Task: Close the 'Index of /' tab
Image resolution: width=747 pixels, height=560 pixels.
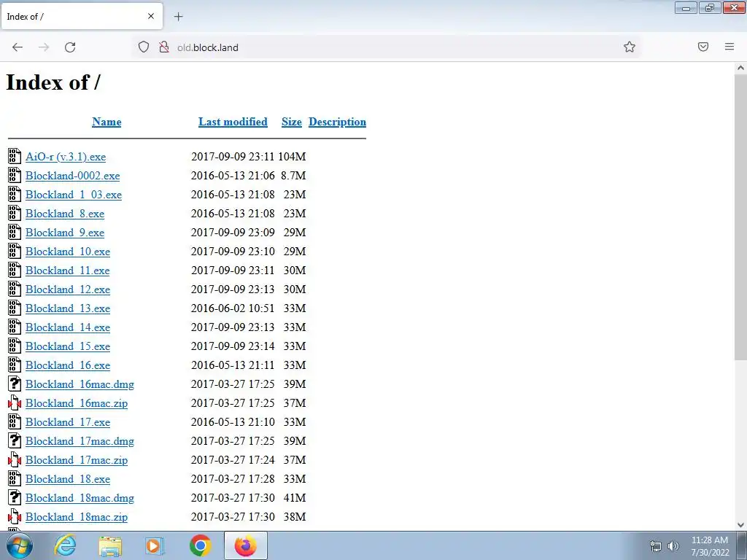Action: pos(151,16)
